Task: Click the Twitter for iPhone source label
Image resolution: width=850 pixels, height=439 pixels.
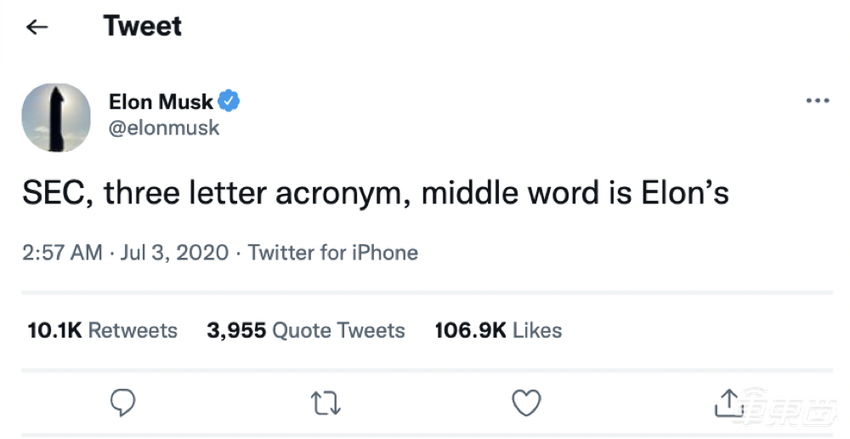Action: coord(333,252)
